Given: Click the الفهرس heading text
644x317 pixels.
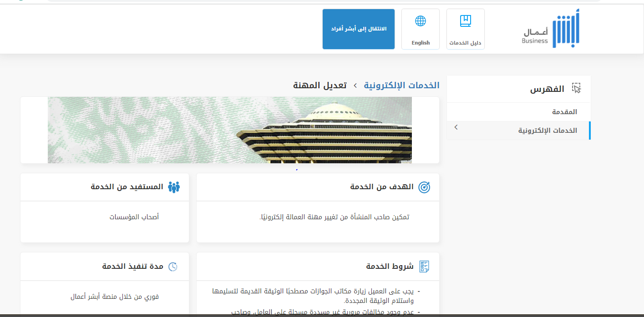Looking at the screenshot, I should 547,89.
